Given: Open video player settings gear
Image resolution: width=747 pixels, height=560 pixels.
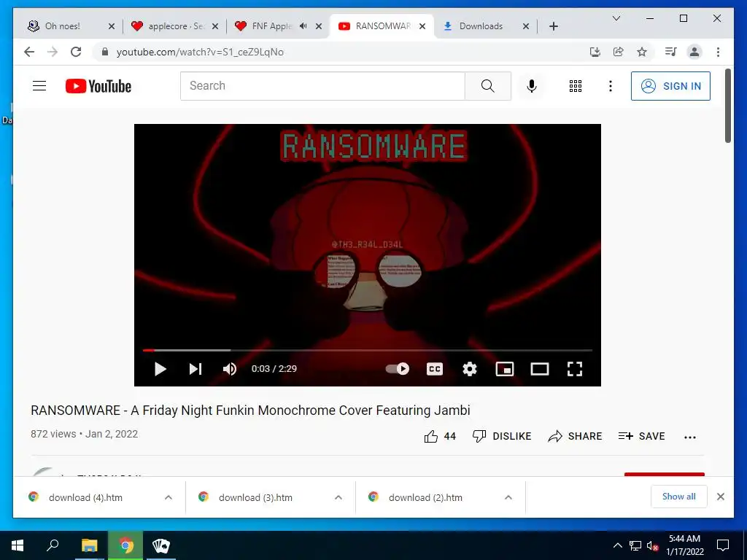Looking at the screenshot, I should click(x=470, y=368).
